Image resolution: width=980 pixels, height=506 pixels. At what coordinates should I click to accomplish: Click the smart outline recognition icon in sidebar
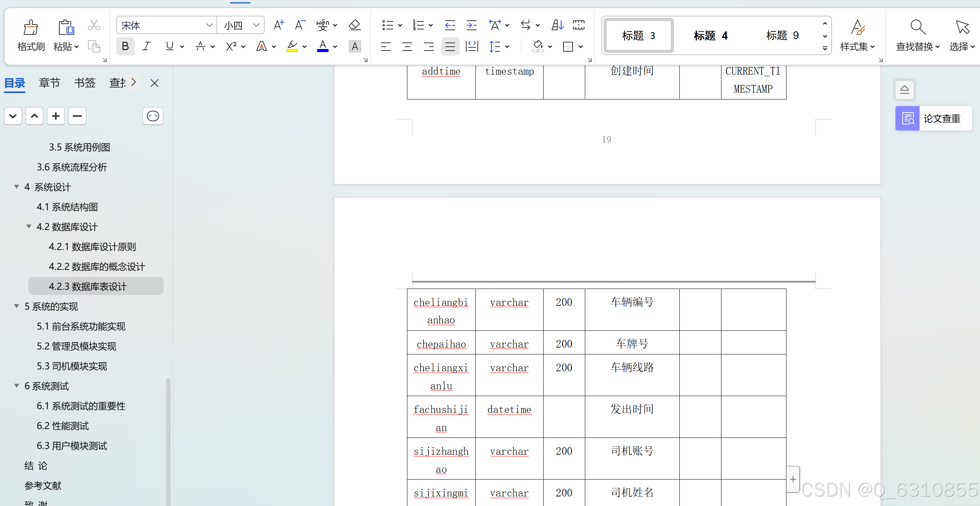tap(153, 116)
